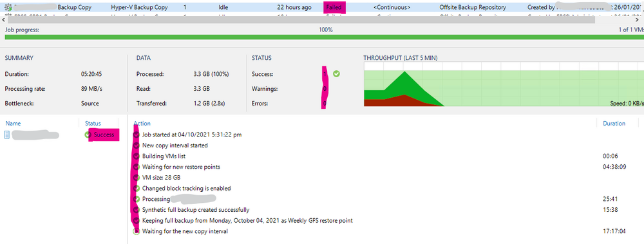Click the status icon beside 'Waiting for new restore points'
Screen dimensions: 644x244
(137, 167)
